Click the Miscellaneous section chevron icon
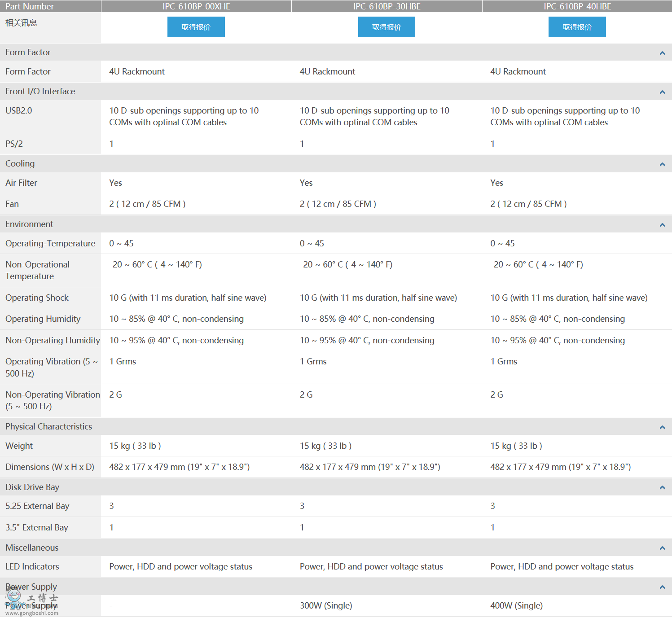Image resolution: width=672 pixels, height=622 pixels. pos(662,548)
